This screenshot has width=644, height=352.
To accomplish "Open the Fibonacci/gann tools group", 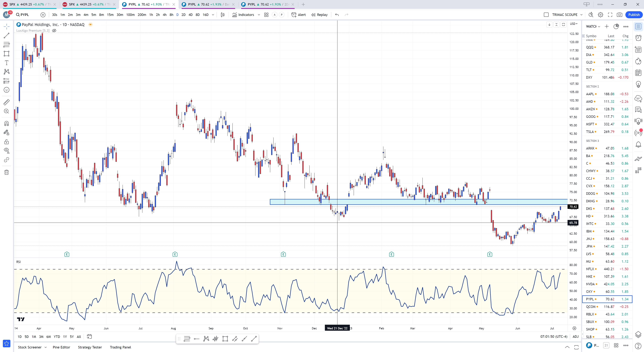I will pyautogui.click(x=7, y=44).
